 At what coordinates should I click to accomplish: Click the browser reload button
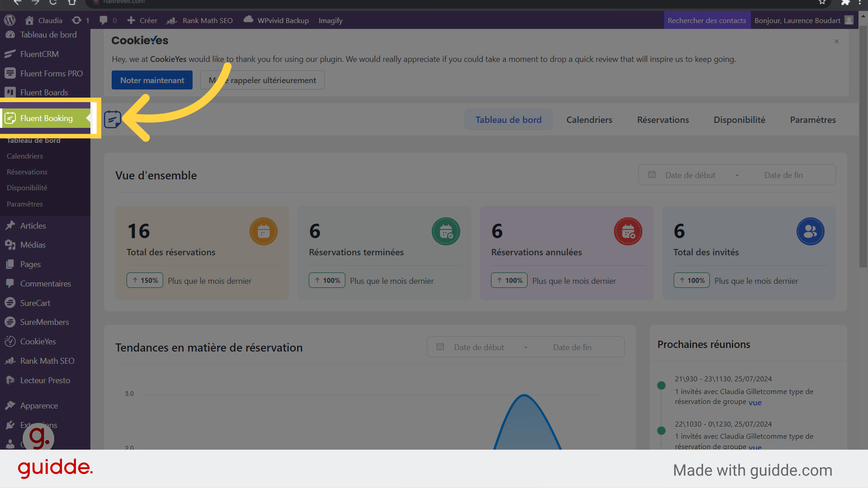[x=53, y=2]
